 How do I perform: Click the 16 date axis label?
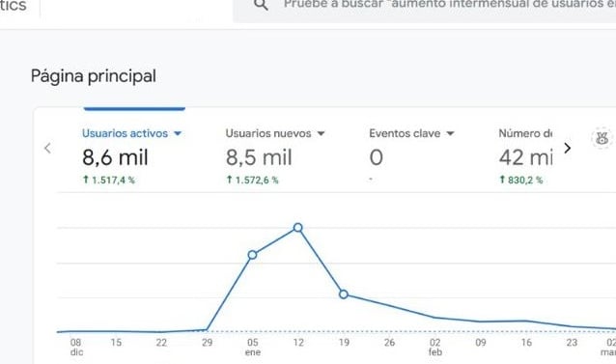[x=526, y=343]
